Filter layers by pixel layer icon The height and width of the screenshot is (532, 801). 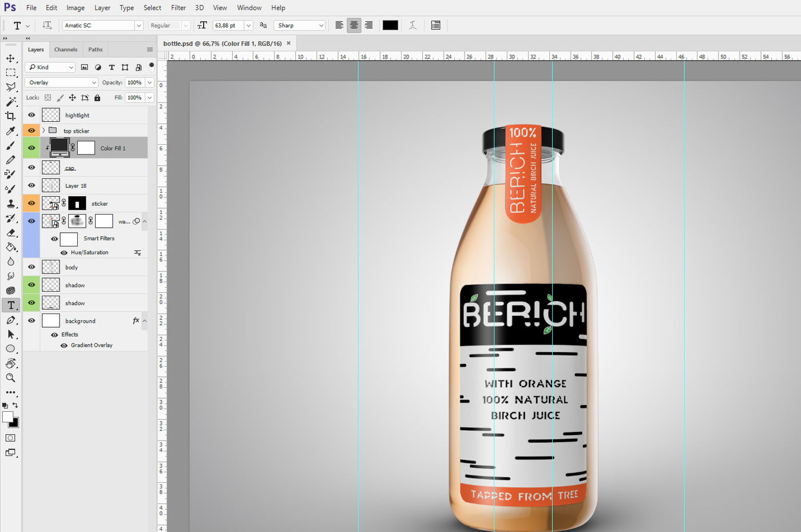[x=85, y=67]
